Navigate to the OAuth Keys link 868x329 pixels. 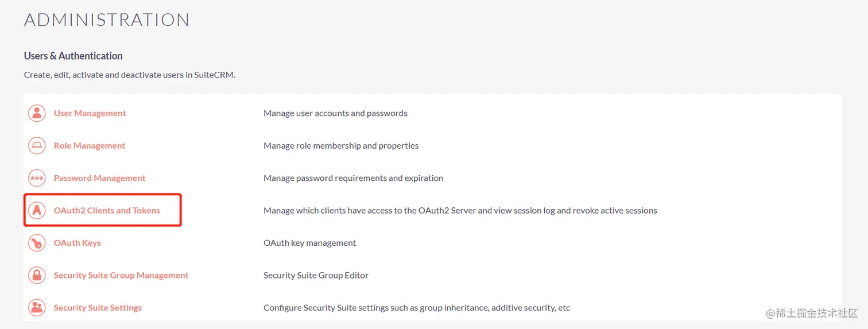click(77, 243)
